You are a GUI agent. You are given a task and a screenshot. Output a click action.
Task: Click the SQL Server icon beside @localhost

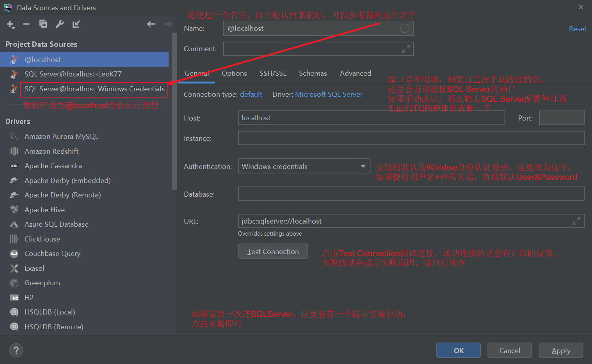click(14, 60)
